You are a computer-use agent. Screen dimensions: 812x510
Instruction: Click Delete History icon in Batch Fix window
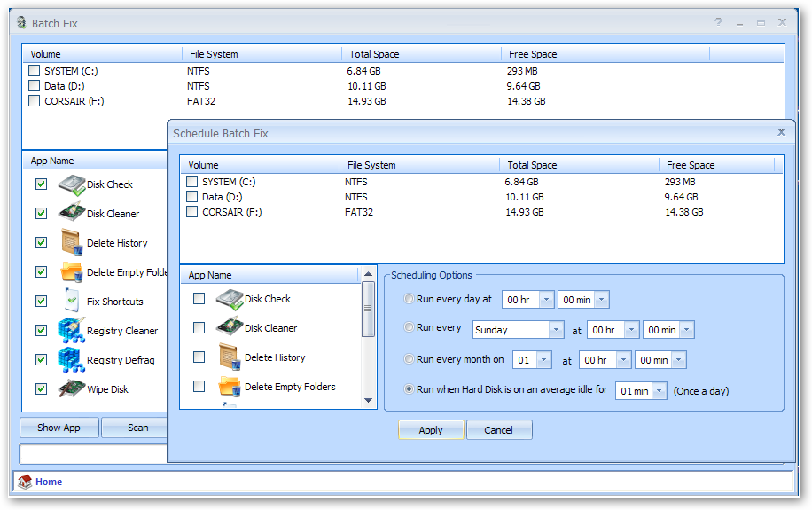72,242
